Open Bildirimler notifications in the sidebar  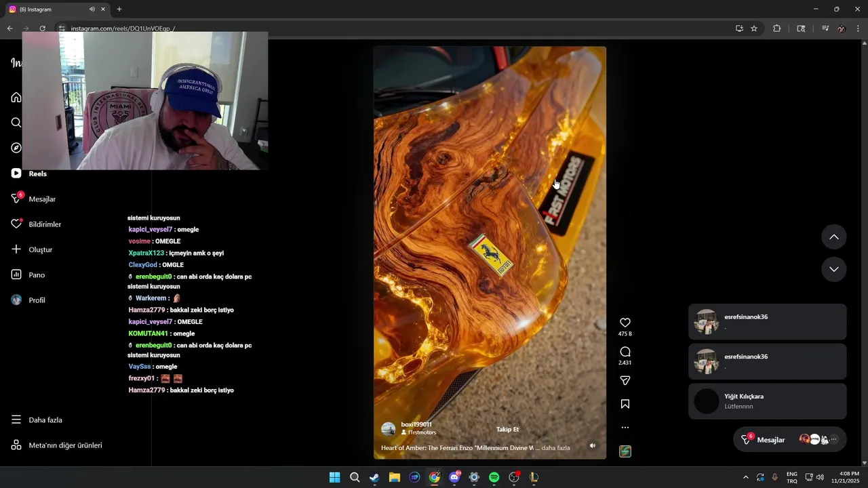37,224
